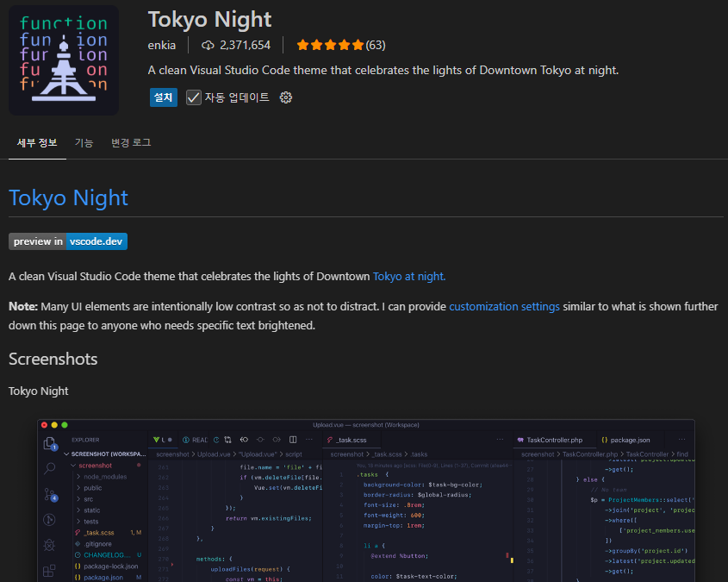
Task: Click the install count 2,371,654
Action: tap(245, 45)
